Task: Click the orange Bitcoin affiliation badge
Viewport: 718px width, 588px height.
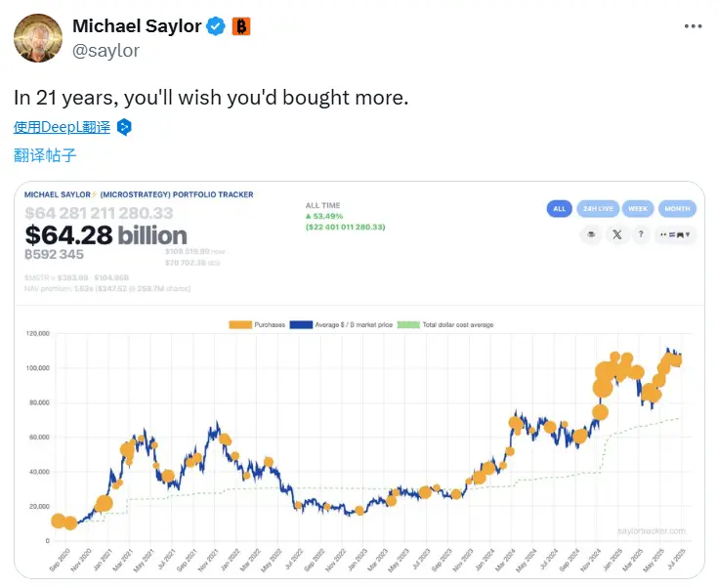Action: point(241,27)
